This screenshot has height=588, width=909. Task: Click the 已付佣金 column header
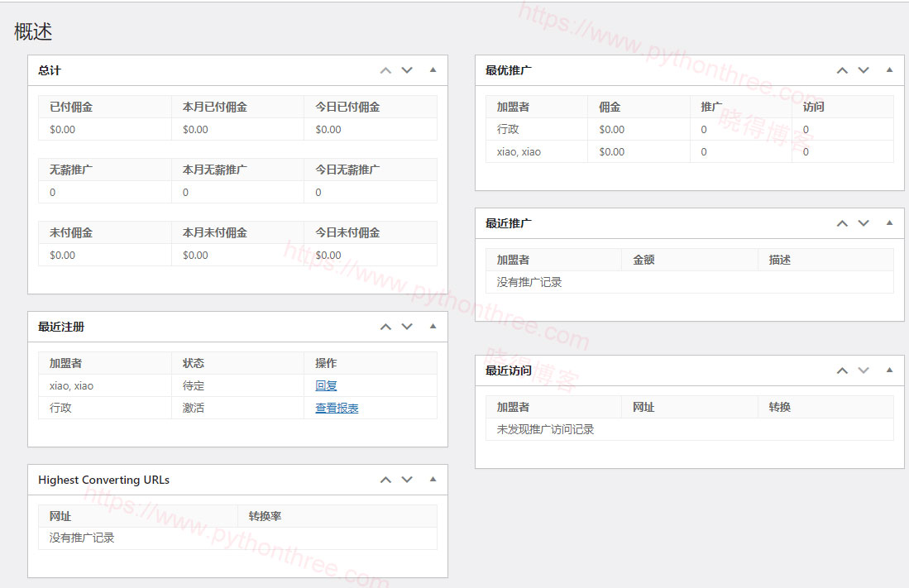[71, 107]
